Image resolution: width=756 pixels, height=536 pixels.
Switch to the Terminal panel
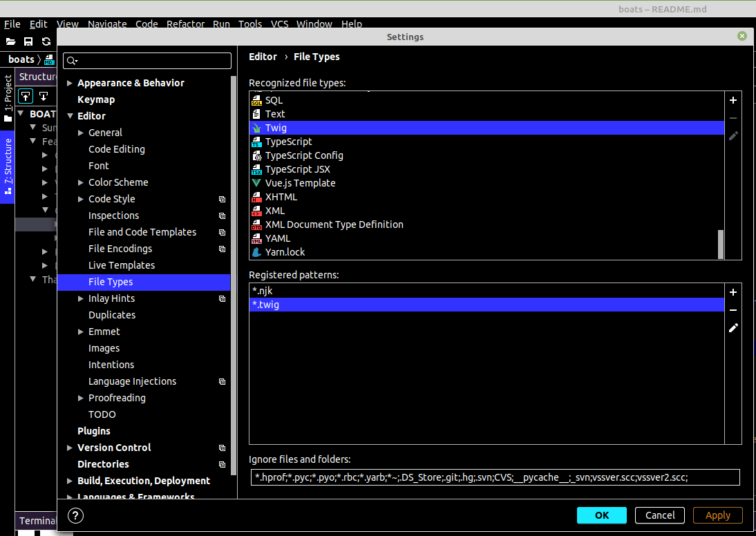(x=36, y=521)
